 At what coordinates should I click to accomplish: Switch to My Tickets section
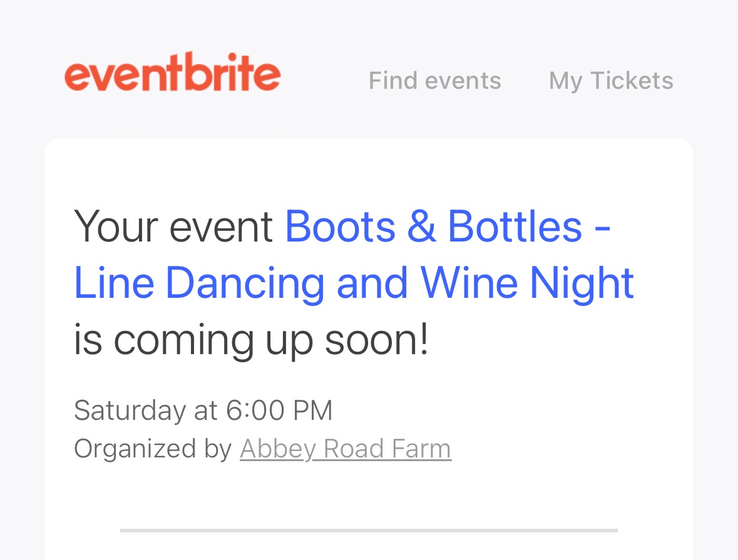610,80
